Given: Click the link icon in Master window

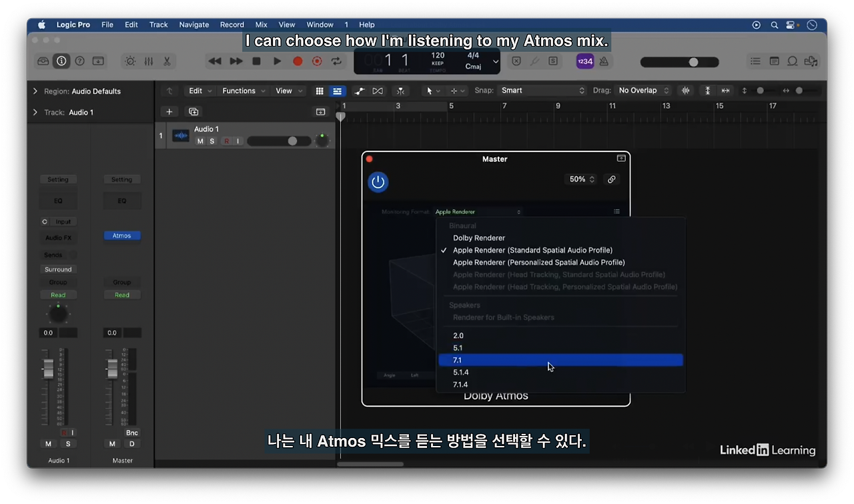Looking at the screenshot, I should (x=611, y=179).
